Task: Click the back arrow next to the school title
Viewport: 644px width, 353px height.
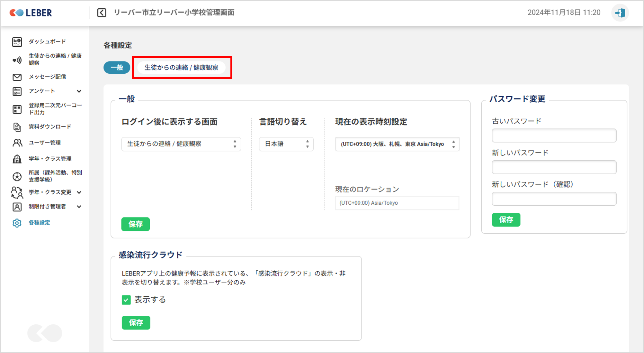Action: [x=102, y=13]
